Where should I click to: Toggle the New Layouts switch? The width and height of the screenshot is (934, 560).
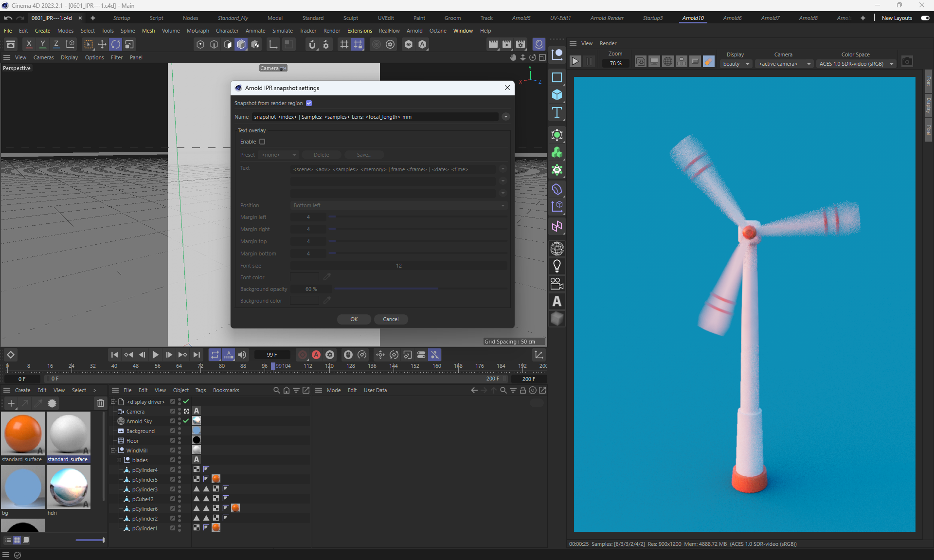[x=925, y=18]
